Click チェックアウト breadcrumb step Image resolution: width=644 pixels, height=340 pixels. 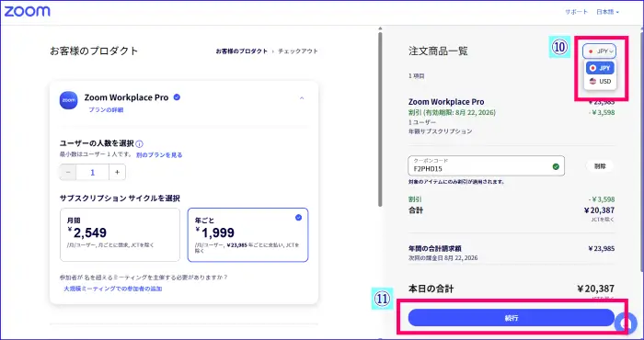298,51
